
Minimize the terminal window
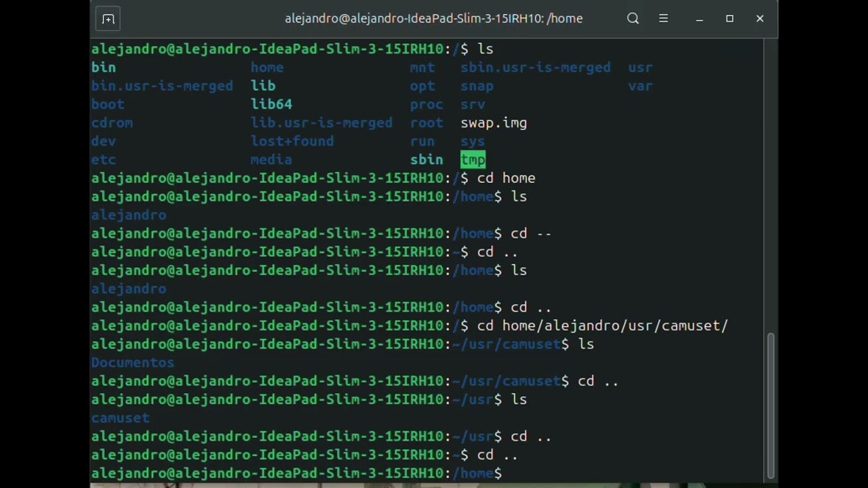[x=699, y=19]
